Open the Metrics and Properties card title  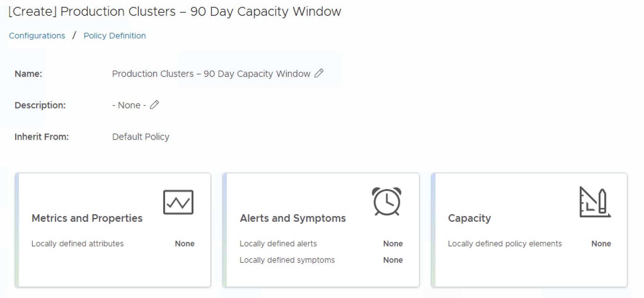87,218
